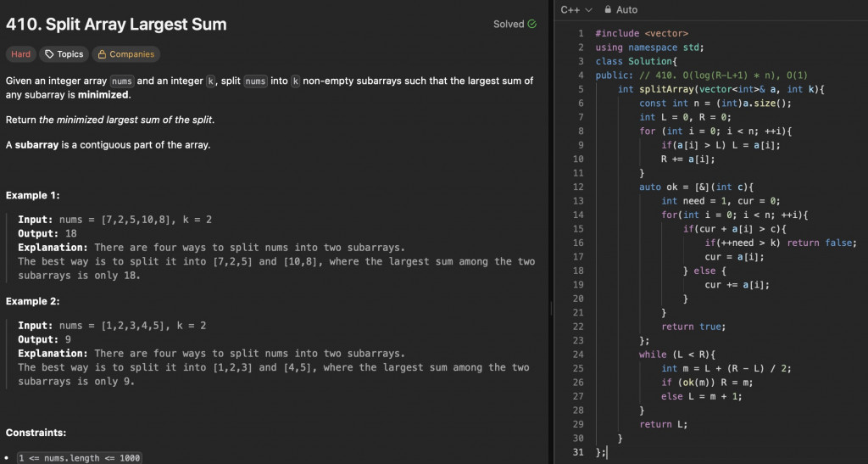Click line number 24 in gutter
This screenshot has width=868, height=464.
tap(578, 355)
